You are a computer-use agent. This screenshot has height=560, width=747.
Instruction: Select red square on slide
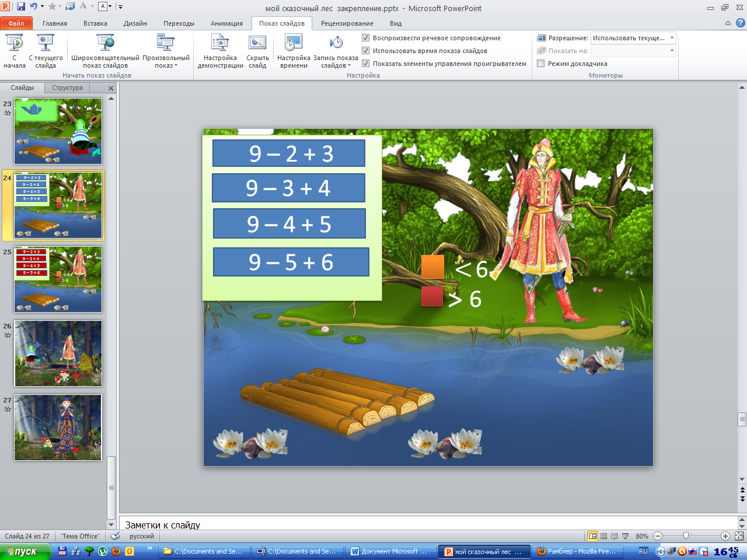[x=432, y=296]
